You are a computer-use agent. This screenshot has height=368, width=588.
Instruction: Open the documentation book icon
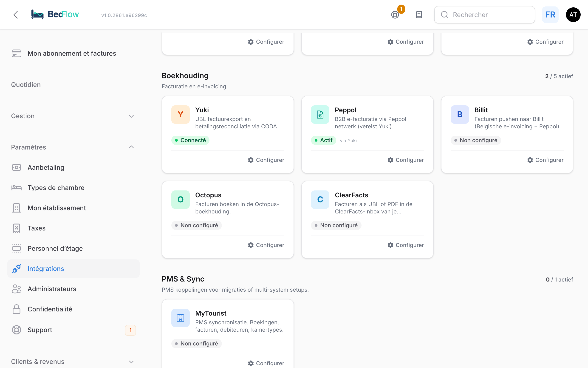(x=419, y=15)
